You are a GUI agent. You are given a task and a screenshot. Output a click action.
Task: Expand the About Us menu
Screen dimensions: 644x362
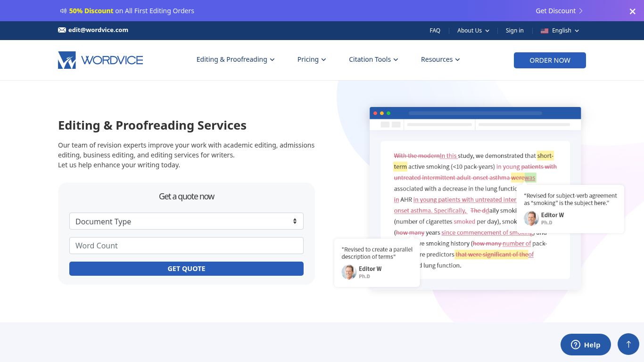point(473,31)
